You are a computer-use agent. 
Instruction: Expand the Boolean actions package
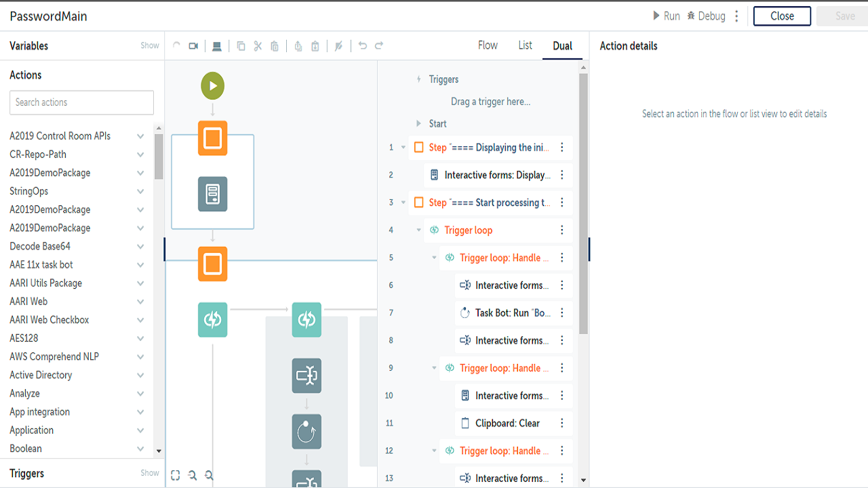[140, 449]
